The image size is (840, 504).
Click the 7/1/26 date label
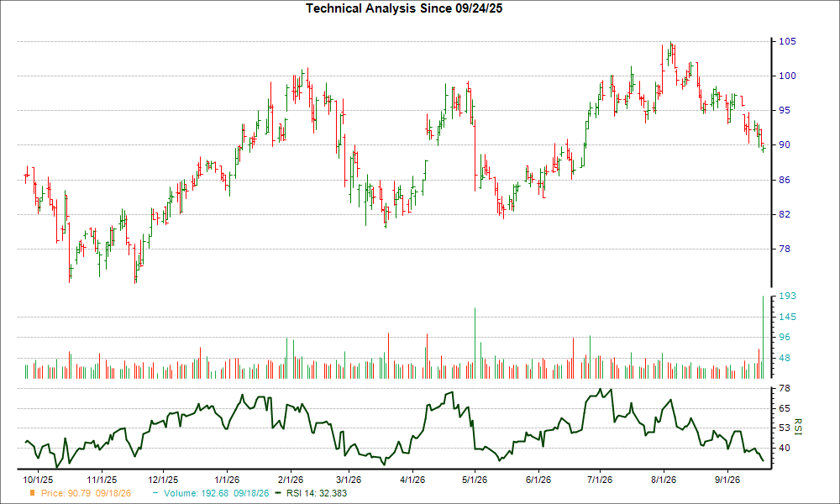600,480
